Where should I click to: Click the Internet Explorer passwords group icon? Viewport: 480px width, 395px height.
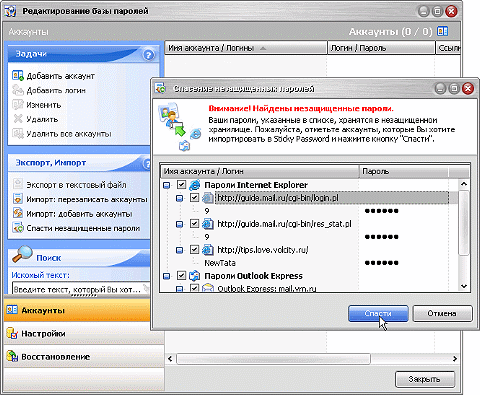tap(195, 185)
